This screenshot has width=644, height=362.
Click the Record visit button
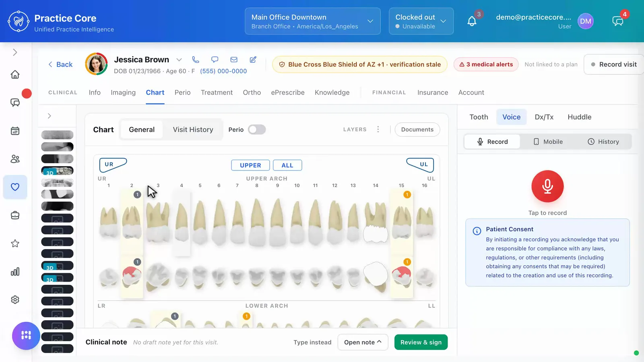(614, 64)
